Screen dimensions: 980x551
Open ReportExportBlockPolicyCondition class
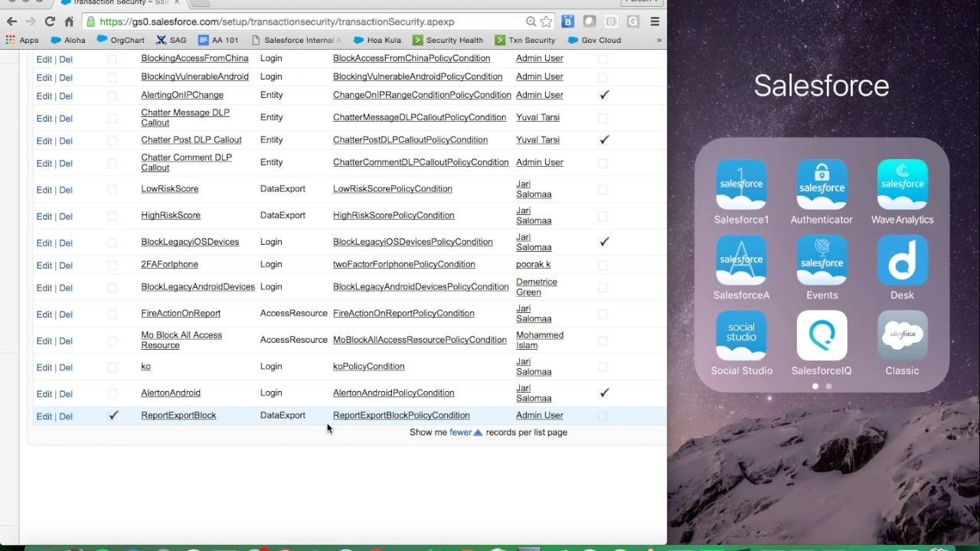pos(401,416)
